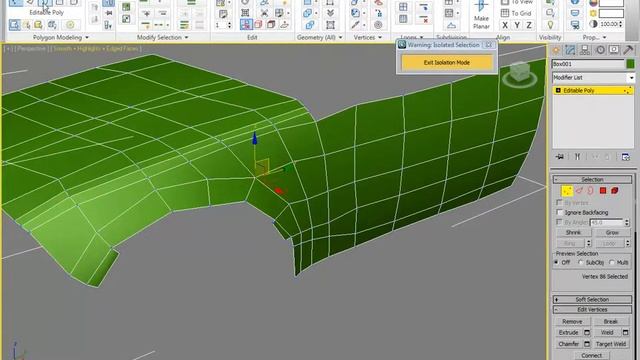Select Element sub-object level icon
The image size is (640, 360).
tap(615, 191)
